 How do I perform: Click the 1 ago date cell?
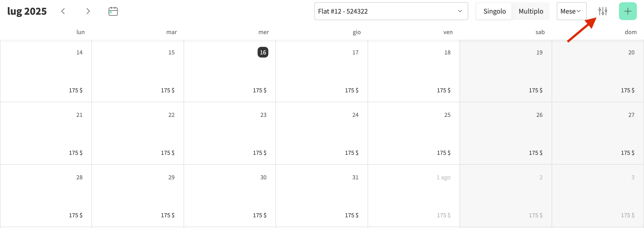tap(414, 195)
